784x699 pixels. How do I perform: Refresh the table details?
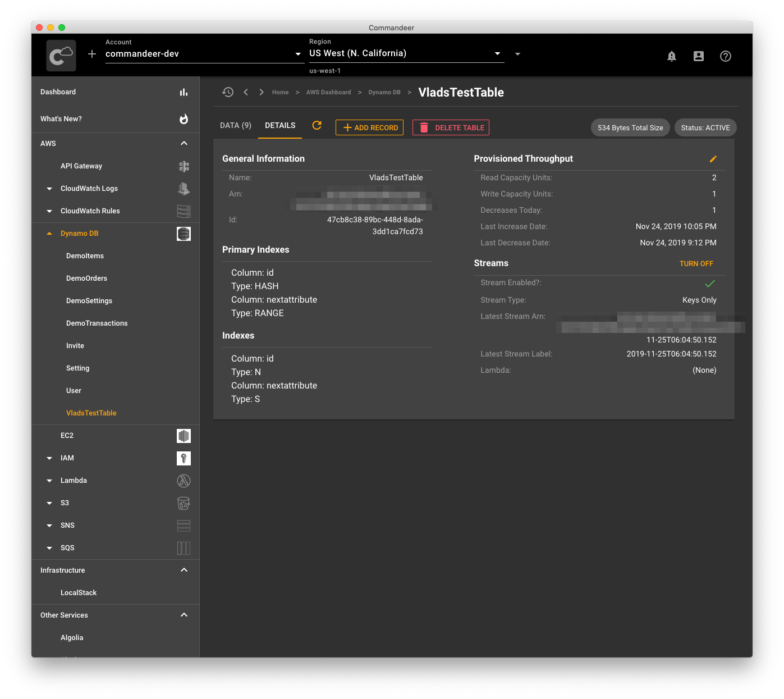pyautogui.click(x=317, y=125)
